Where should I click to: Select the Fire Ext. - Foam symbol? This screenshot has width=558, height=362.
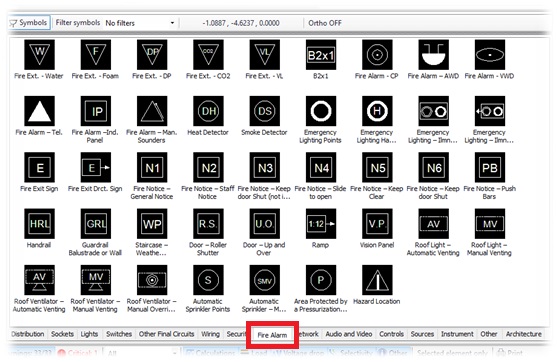click(x=95, y=54)
